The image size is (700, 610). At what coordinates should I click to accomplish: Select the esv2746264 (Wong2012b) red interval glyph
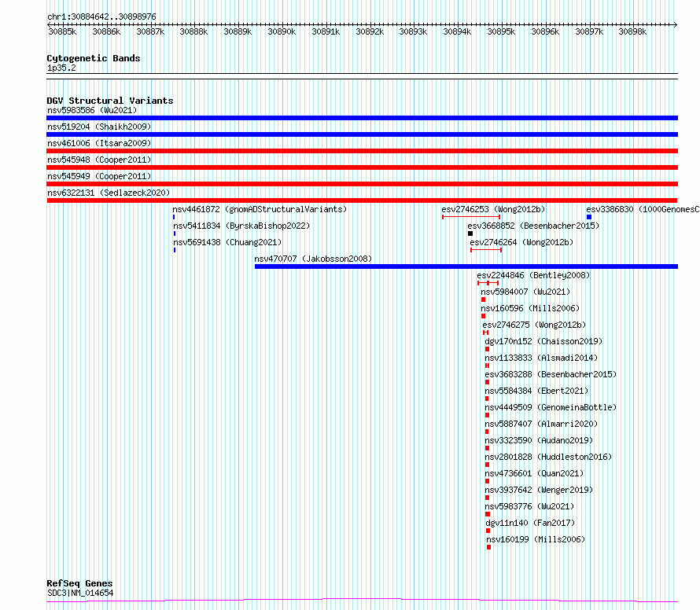tap(486, 250)
